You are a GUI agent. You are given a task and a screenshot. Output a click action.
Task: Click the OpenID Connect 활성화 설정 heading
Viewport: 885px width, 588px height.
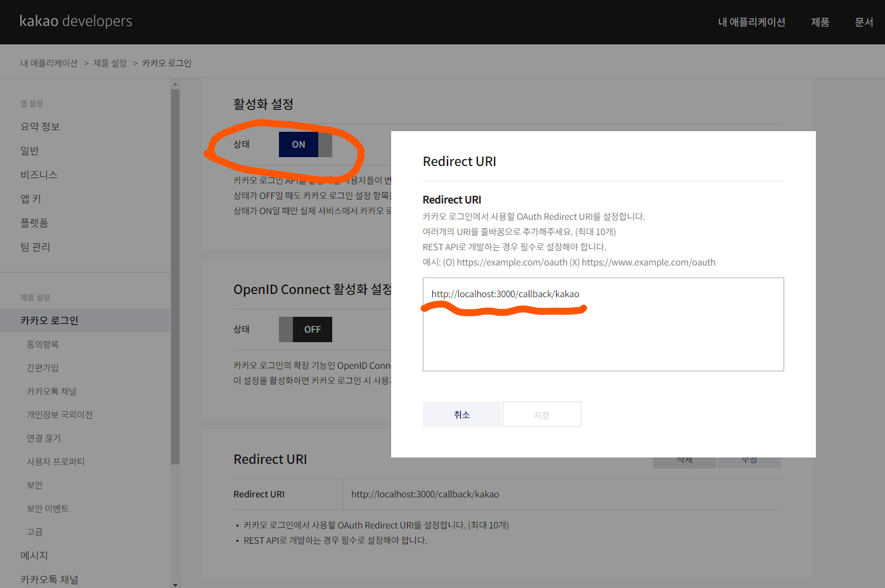(313, 290)
